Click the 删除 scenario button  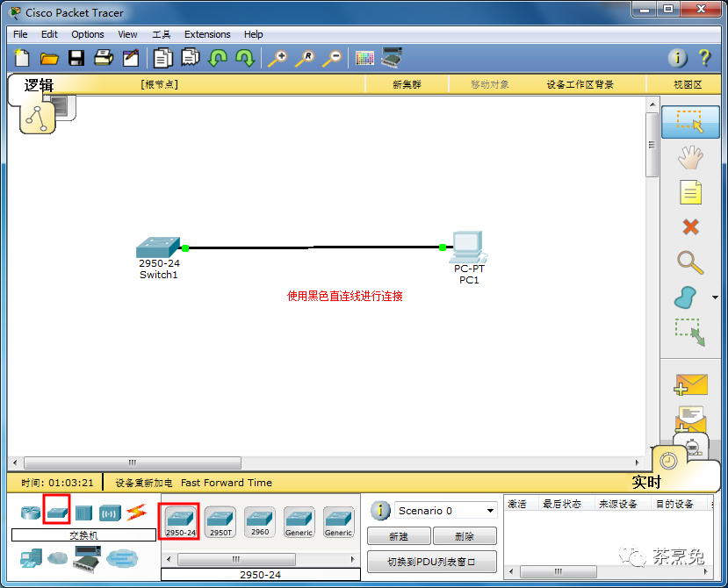coord(465,536)
